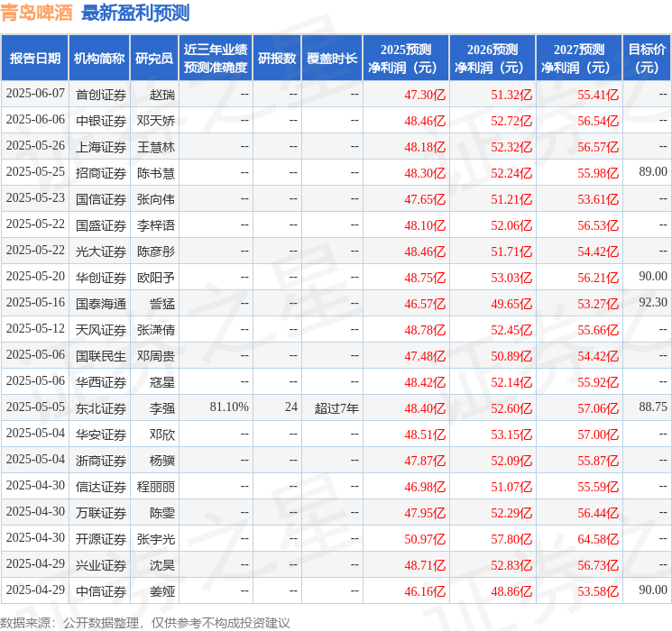672x631 pixels.
Task: Click analyst 杨骥
Action: pyautogui.click(x=162, y=460)
